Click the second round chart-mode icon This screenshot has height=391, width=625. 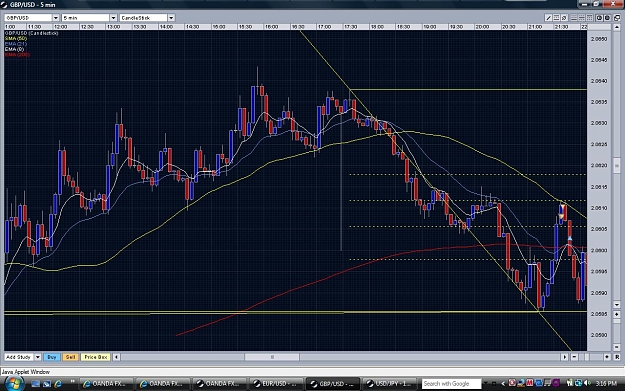[x=607, y=18]
